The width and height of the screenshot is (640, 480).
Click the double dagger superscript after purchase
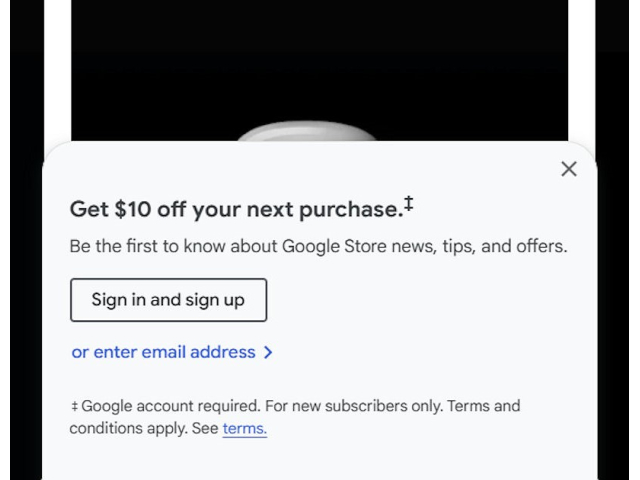point(409,205)
